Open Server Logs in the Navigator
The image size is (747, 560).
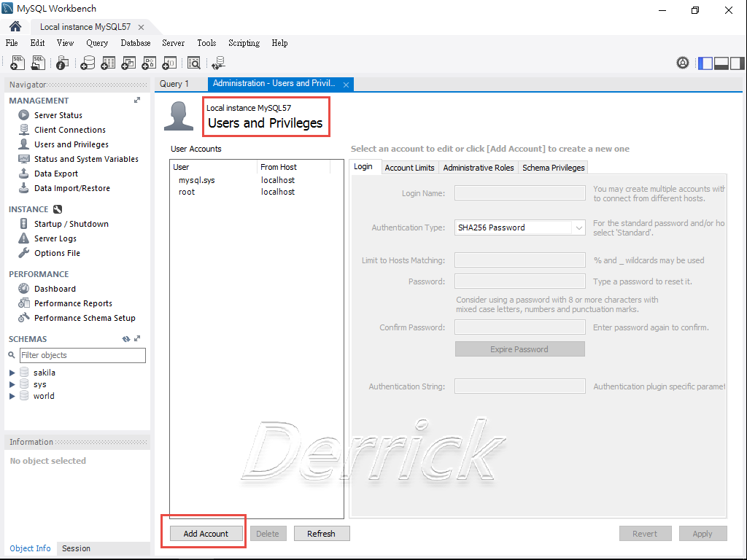55,238
